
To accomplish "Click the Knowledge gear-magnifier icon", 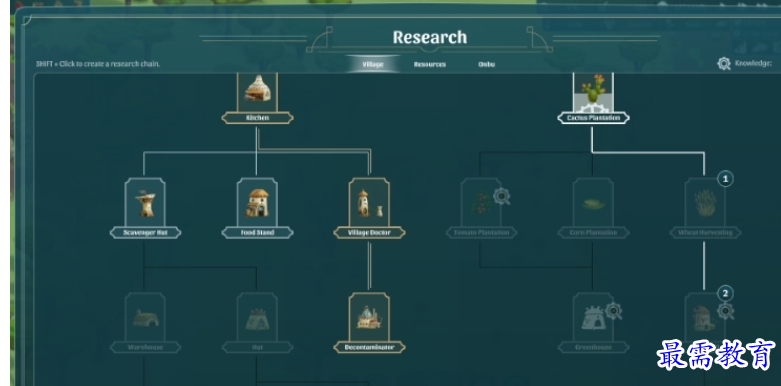I will pyautogui.click(x=724, y=63).
